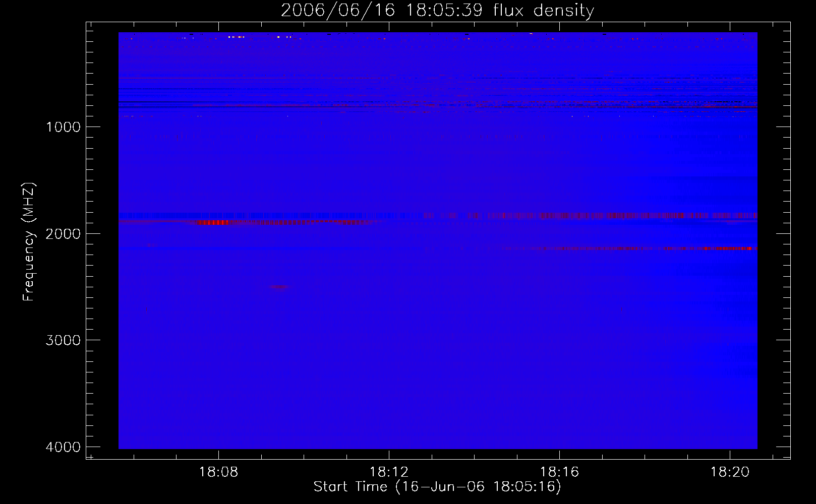
Task: Click the 4000 frequency tick label
Action: pos(63,447)
